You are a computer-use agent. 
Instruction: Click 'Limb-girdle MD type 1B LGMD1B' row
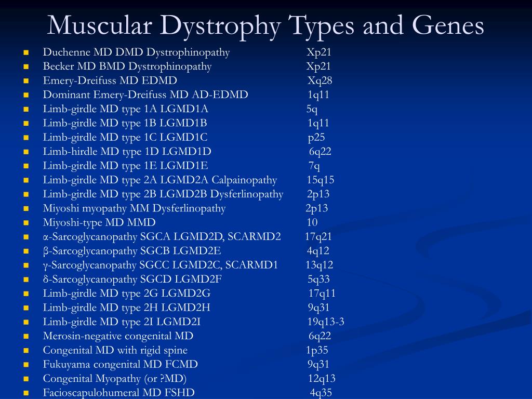(x=125, y=124)
